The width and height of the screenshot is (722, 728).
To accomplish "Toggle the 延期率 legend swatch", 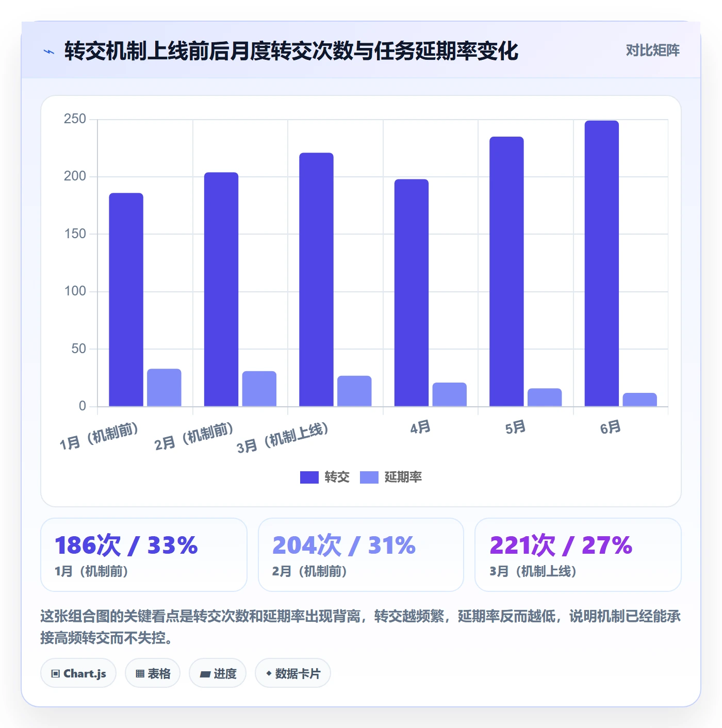I will tap(369, 477).
